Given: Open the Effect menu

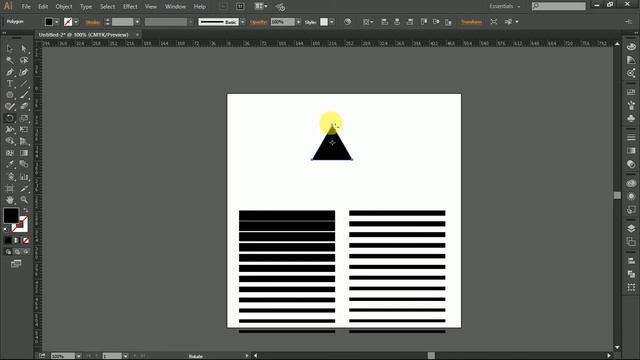Looking at the screenshot, I should (130, 7).
